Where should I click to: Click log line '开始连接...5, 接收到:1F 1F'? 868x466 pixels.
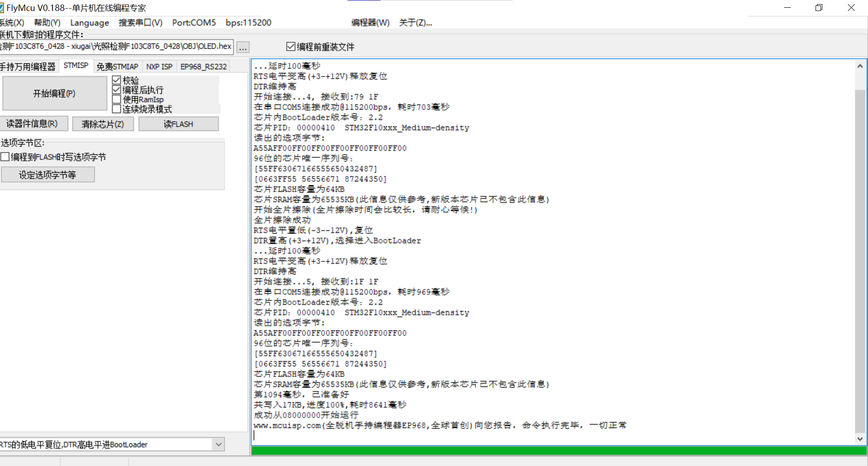tap(316, 282)
